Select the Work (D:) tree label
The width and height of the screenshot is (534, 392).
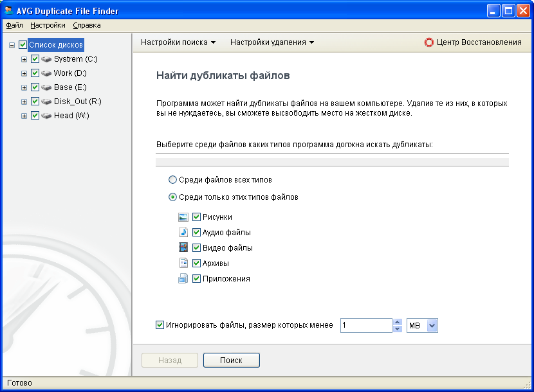tap(70, 73)
